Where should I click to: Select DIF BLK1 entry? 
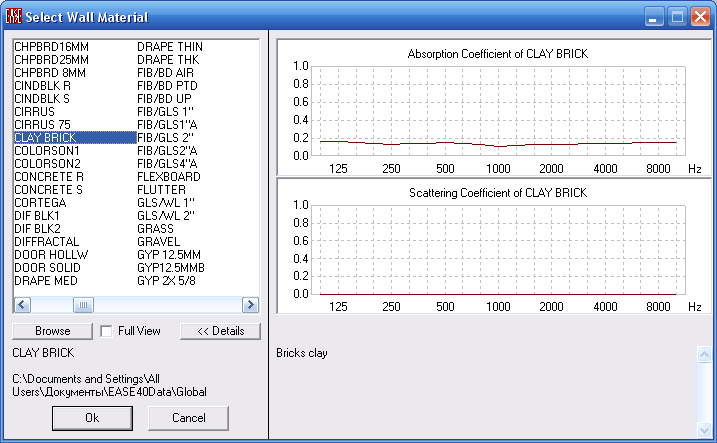[x=37, y=215]
